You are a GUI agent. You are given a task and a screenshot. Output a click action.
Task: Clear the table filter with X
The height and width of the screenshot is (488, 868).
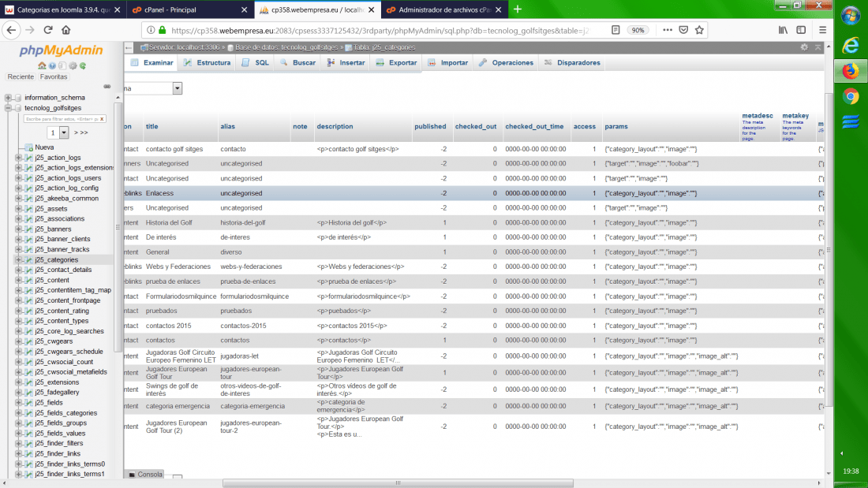tap(102, 119)
